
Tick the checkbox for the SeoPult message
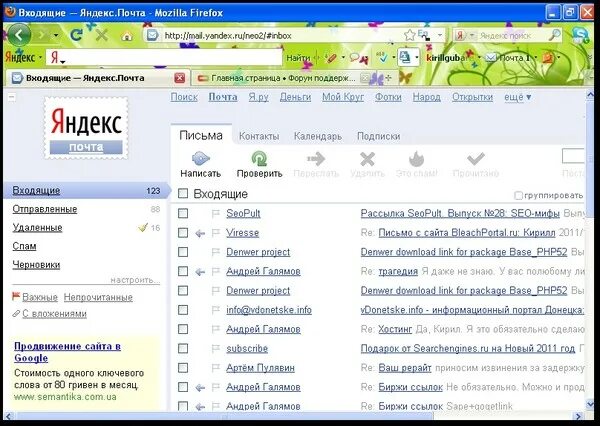coord(183,213)
